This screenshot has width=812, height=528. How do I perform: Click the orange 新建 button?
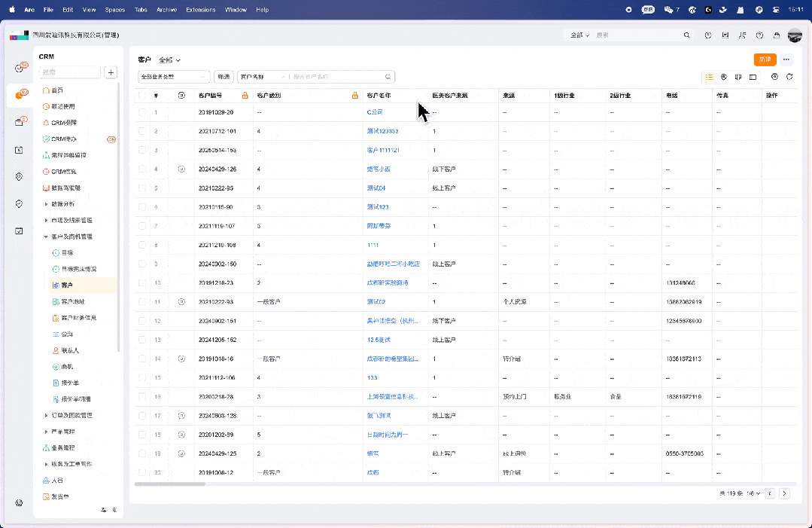tap(765, 60)
